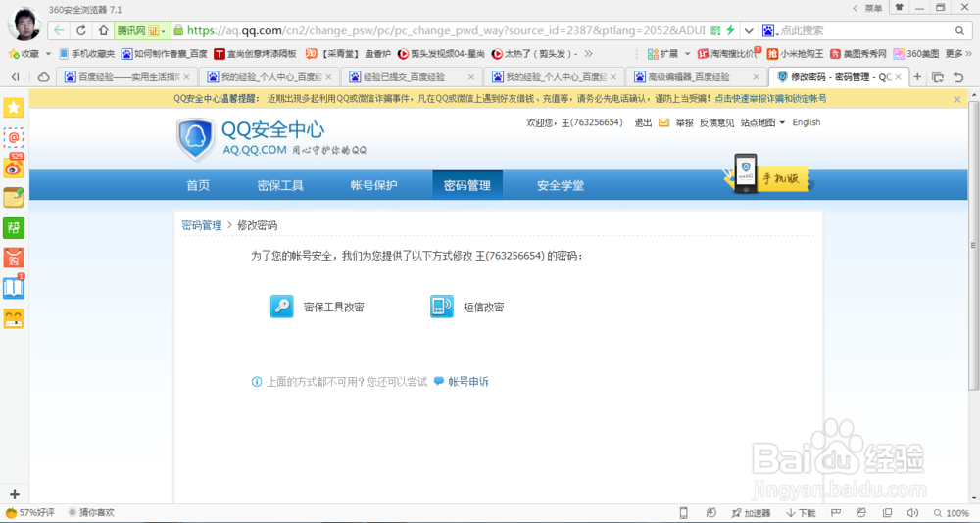The image size is (980, 523).
Task: Open the 帐号申诉 appeal link
Action: click(468, 382)
